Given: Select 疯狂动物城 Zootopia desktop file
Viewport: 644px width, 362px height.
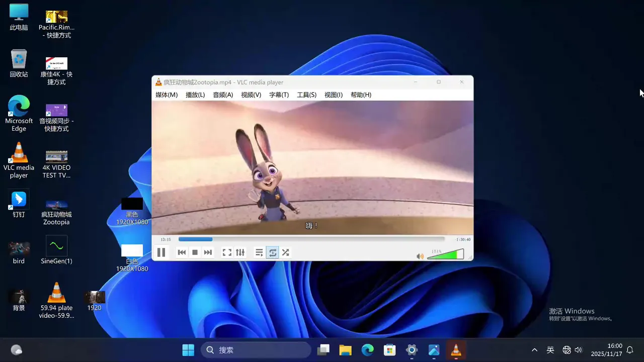Looking at the screenshot, I should tap(56, 212).
